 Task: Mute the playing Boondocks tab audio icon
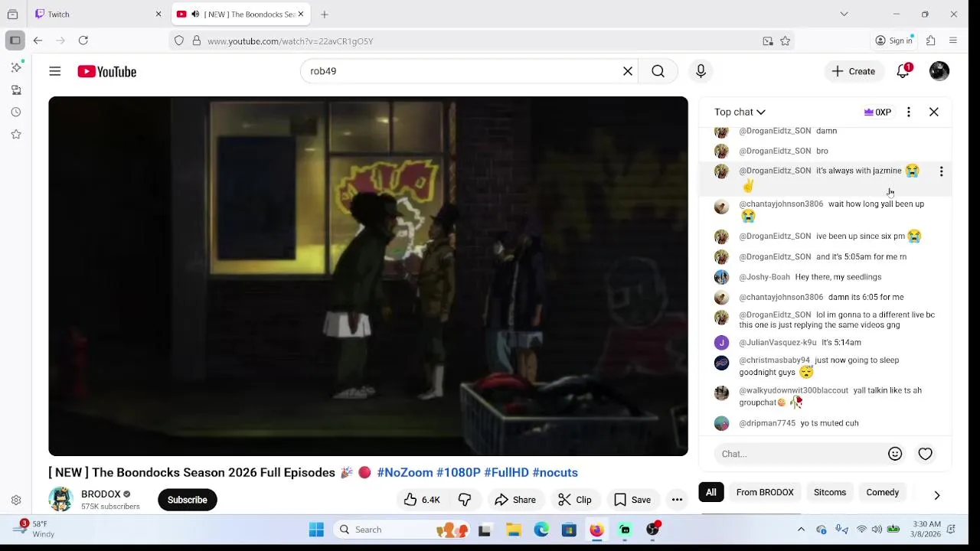pos(195,14)
